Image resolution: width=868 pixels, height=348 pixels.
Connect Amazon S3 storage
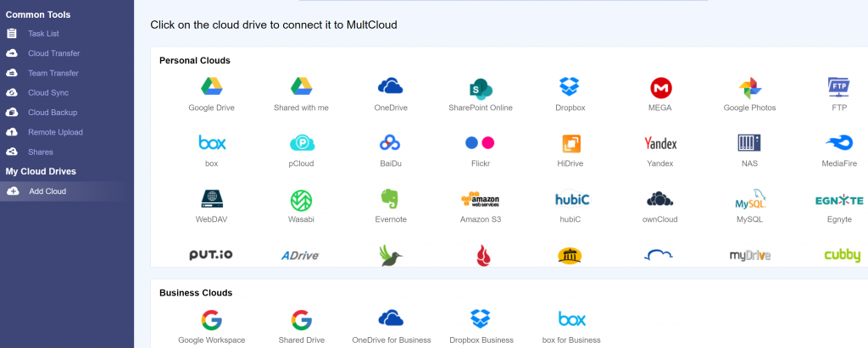[481, 200]
